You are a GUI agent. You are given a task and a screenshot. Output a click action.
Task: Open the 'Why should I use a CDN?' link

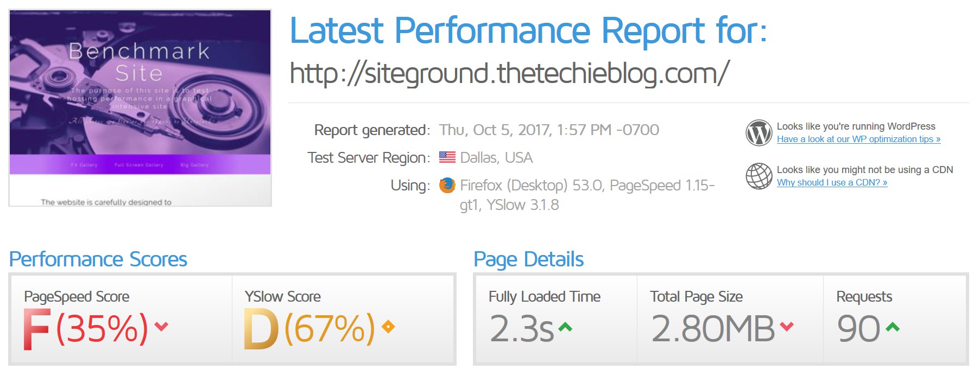(x=832, y=183)
